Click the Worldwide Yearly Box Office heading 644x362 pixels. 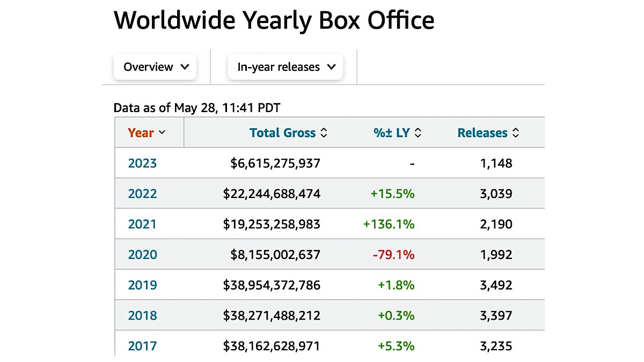pos(274,20)
